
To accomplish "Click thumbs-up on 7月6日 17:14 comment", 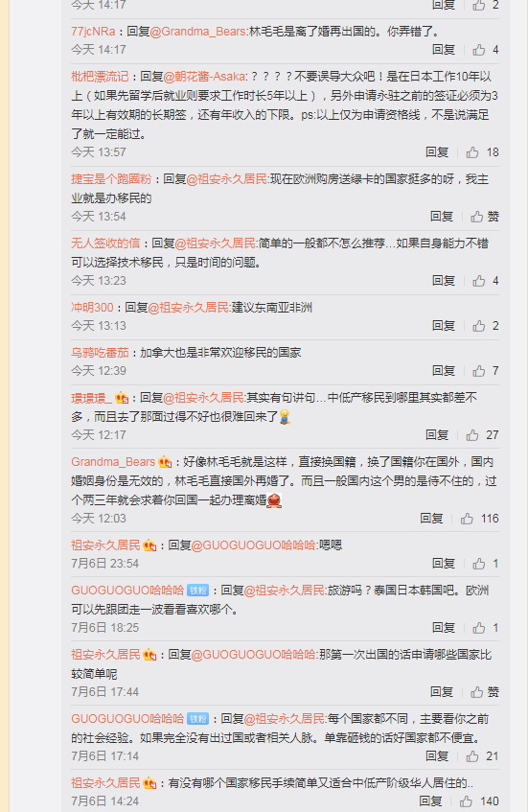I will pos(472,756).
